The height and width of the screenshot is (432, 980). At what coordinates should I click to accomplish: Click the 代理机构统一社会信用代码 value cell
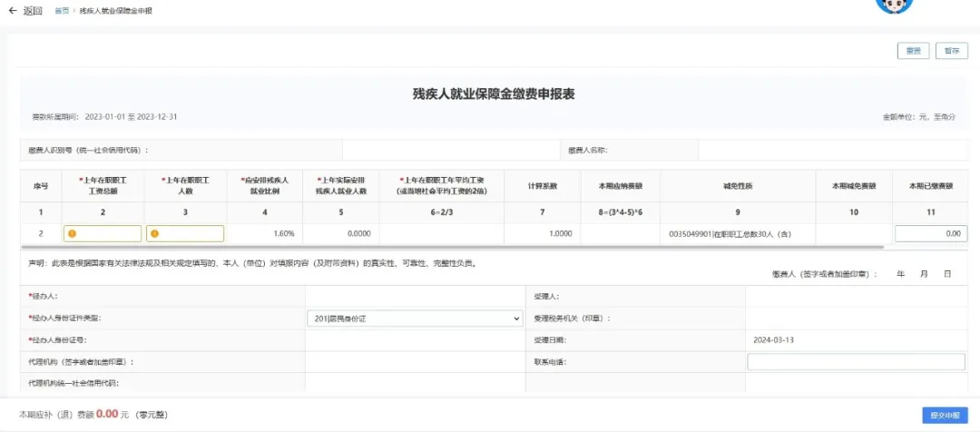point(415,383)
